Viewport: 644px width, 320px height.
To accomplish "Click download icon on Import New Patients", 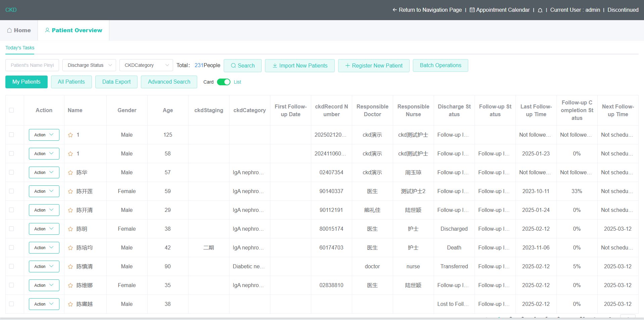I will pos(275,65).
